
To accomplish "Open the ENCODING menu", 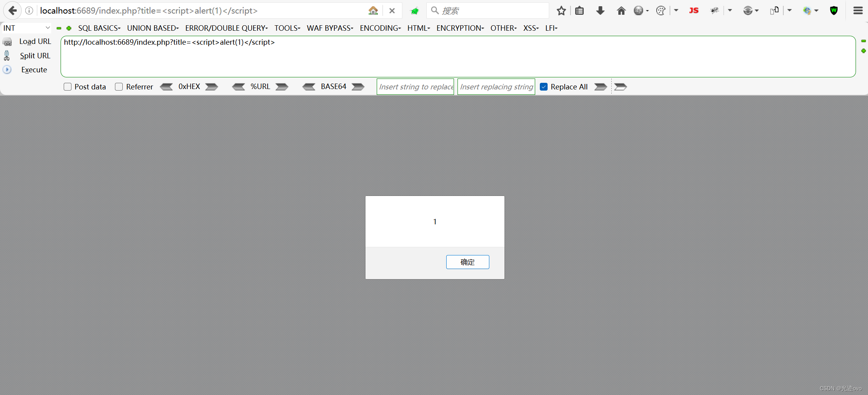I will tap(380, 28).
